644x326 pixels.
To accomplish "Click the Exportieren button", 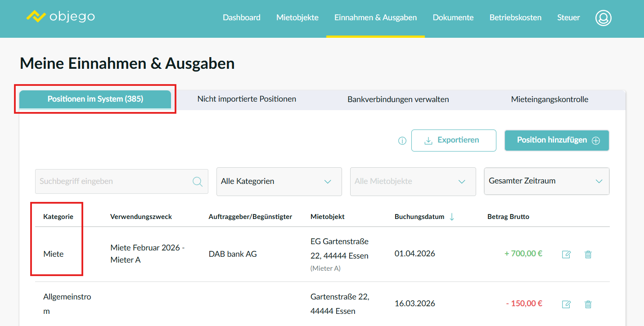I will coord(454,140).
